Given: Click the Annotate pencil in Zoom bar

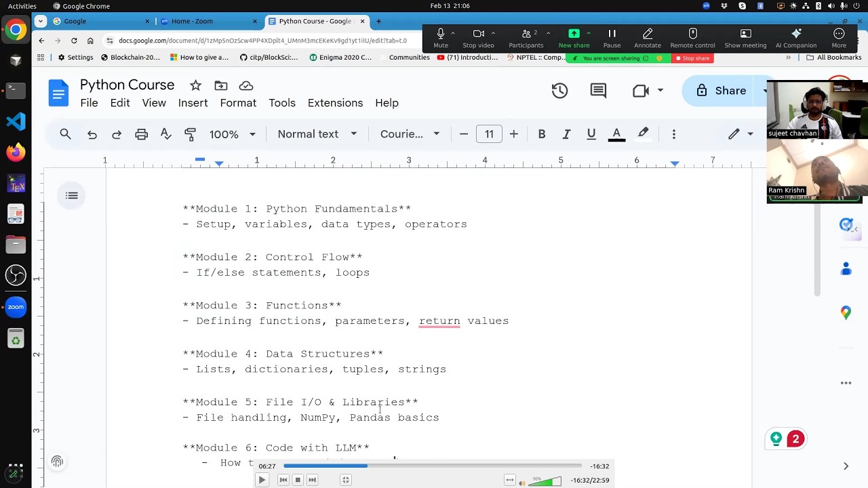Looking at the screenshot, I should click(x=648, y=39).
